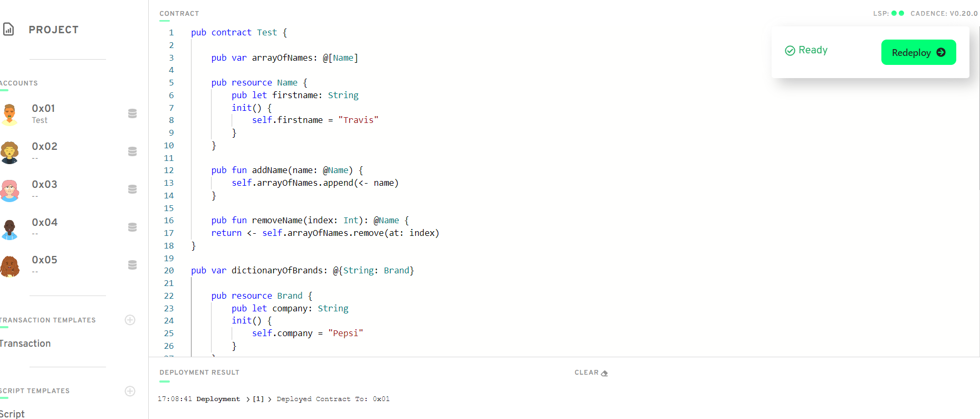Select account 0x03 label

44,184
